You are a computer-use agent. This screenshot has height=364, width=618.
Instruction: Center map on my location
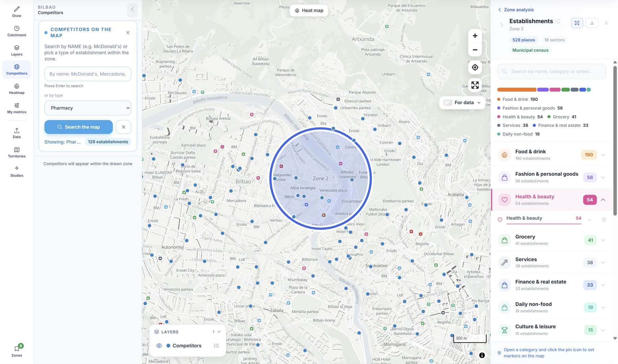475,67
